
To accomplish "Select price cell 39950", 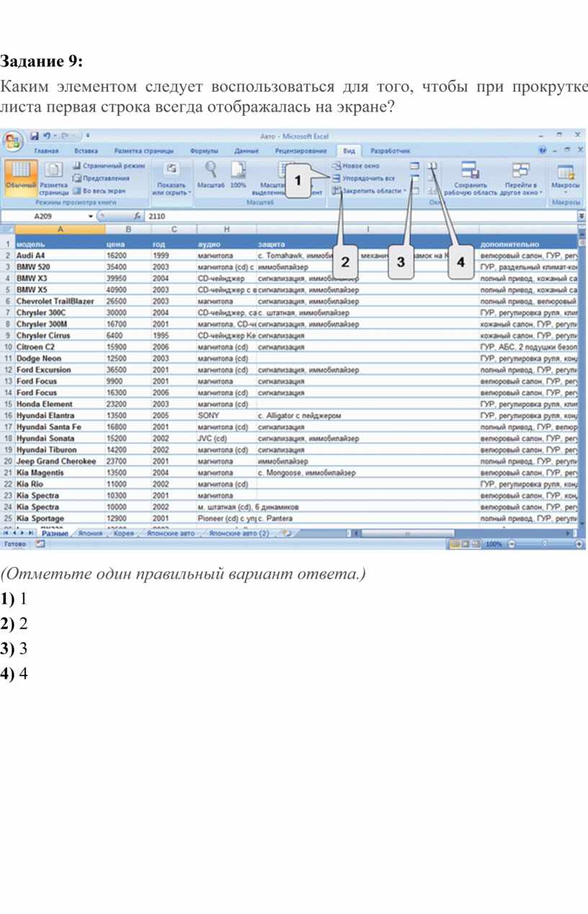I will coord(128,278).
